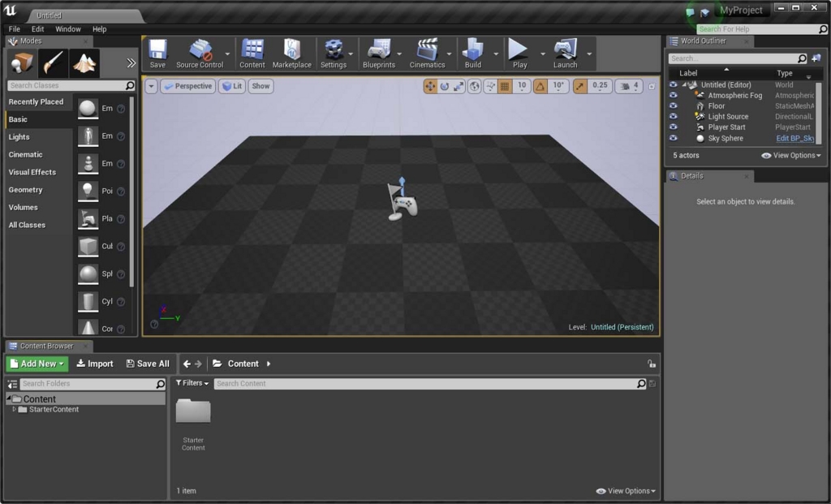Toggle visibility of Floor actor
831x504 pixels.
(673, 106)
